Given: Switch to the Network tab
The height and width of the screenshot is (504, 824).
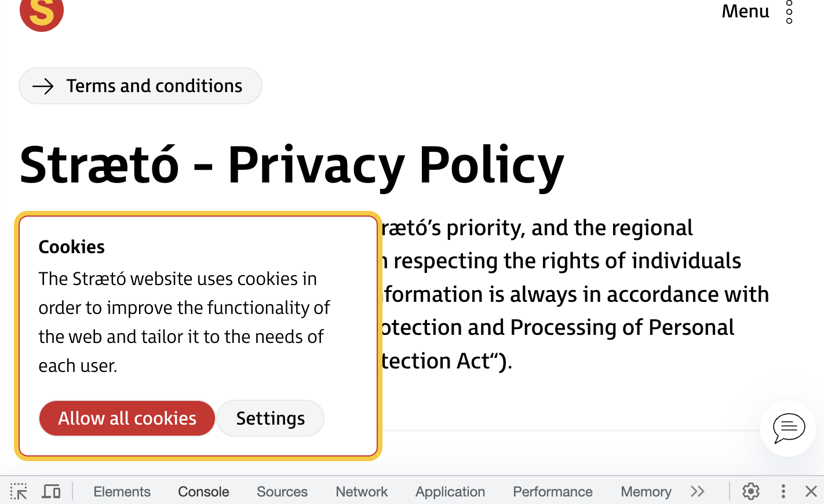Looking at the screenshot, I should click(361, 491).
